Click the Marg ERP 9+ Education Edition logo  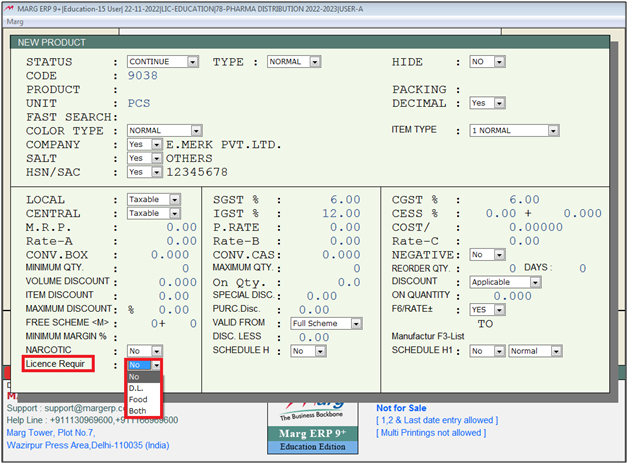(313, 428)
